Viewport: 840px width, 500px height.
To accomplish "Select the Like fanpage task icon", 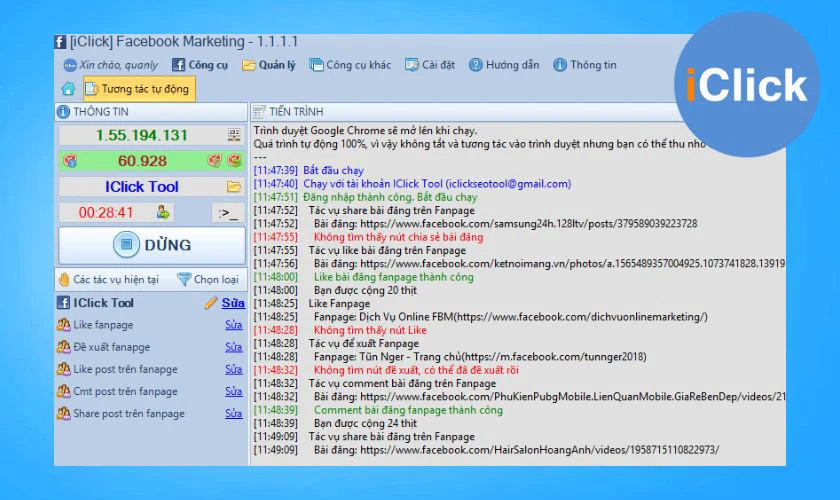I will [x=64, y=325].
